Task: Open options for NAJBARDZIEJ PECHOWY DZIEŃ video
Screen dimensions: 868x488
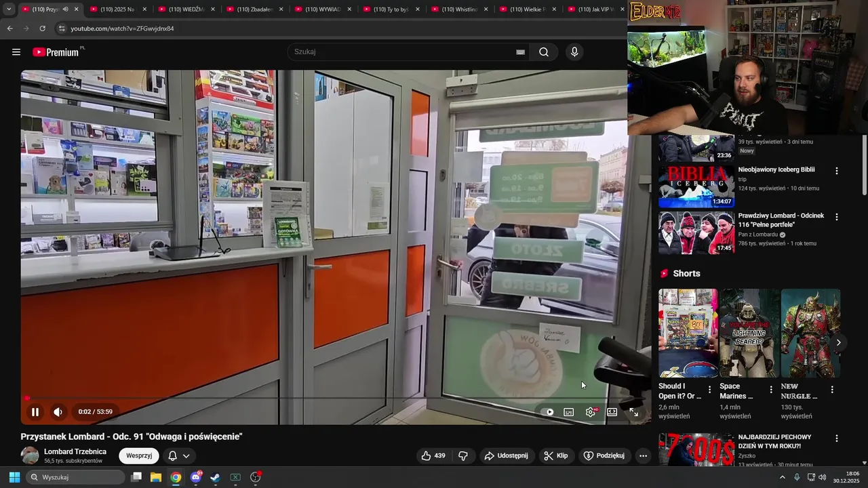Action: point(837,439)
